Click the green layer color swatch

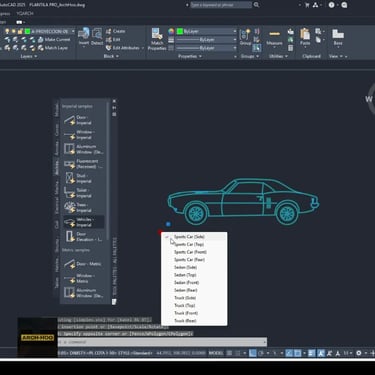coord(28,31)
